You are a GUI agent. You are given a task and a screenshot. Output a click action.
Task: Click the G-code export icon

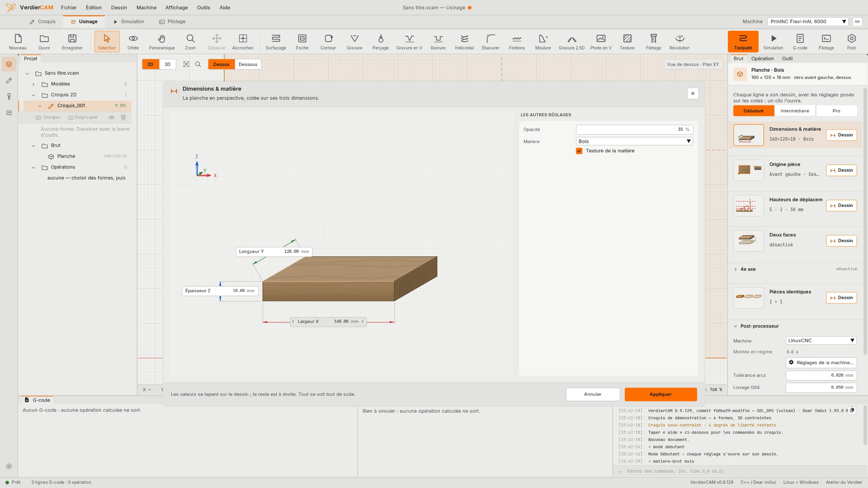click(800, 42)
